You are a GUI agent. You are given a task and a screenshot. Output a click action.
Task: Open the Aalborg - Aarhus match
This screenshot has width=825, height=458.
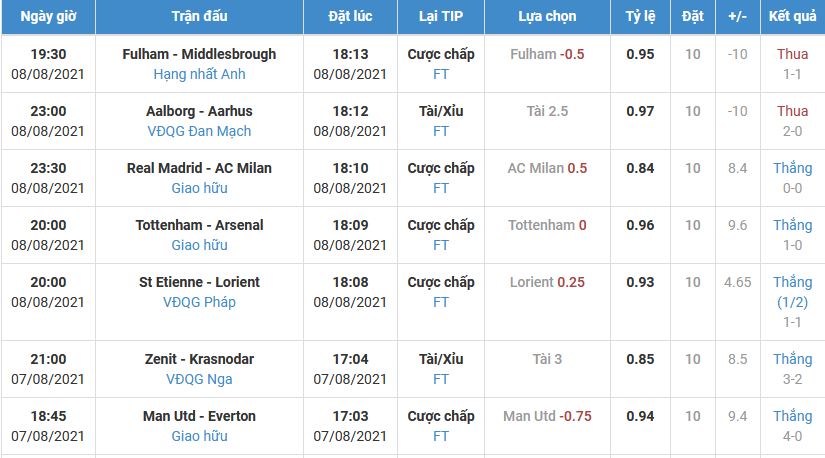coord(199,111)
